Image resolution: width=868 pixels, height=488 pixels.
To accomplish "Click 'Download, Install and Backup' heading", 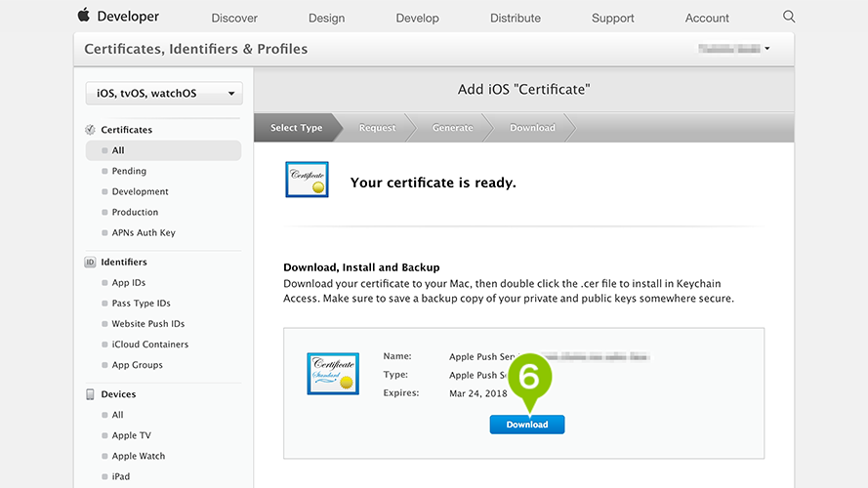I will pyautogui.click(x=361, y=267).
